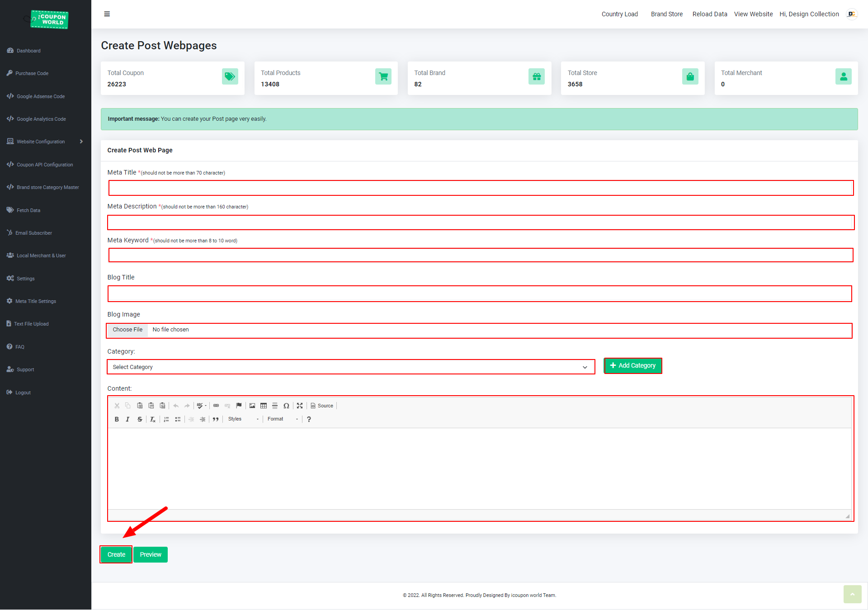
Task: Click the Add Category button
Action: 632,365
